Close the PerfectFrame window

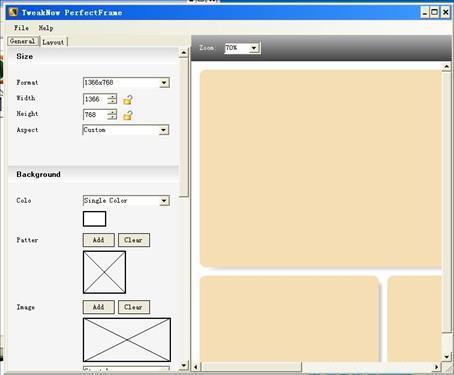445,13
